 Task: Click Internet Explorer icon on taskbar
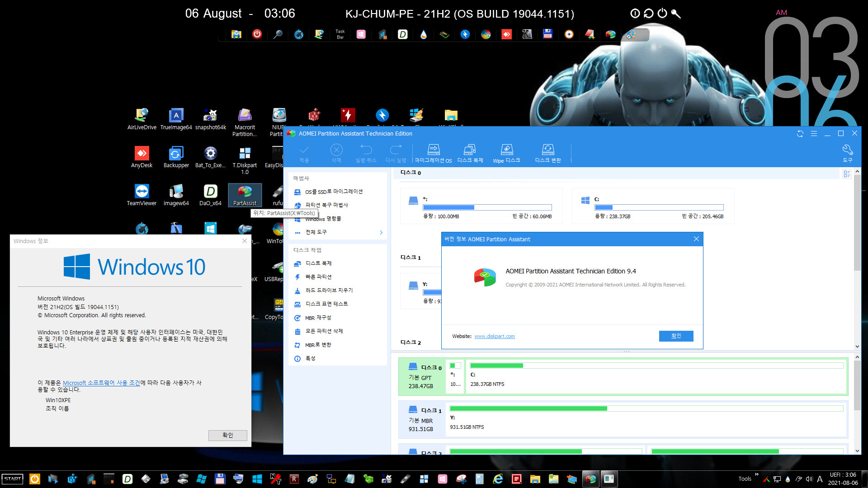pos(498,479)
